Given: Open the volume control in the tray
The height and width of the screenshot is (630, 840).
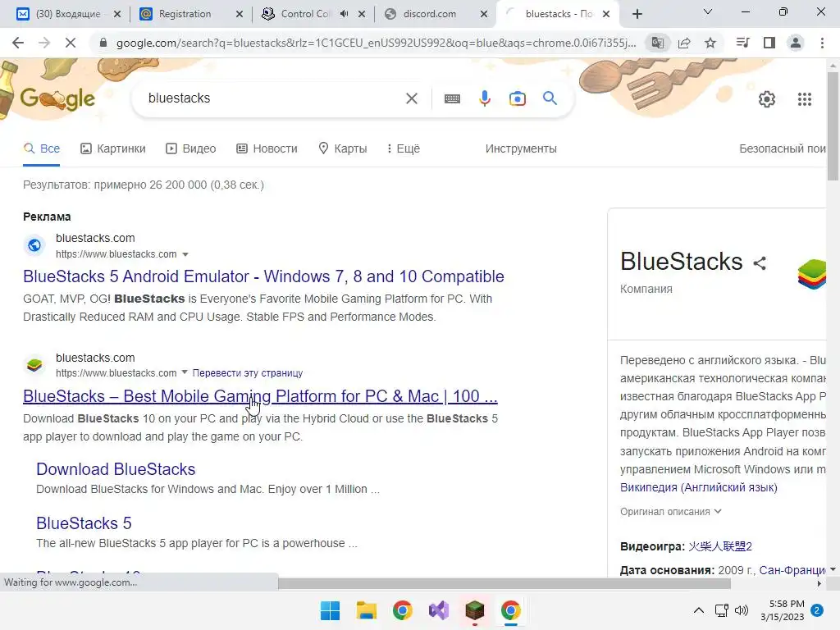Looking at the screenshot, I should tap(742, 610).
